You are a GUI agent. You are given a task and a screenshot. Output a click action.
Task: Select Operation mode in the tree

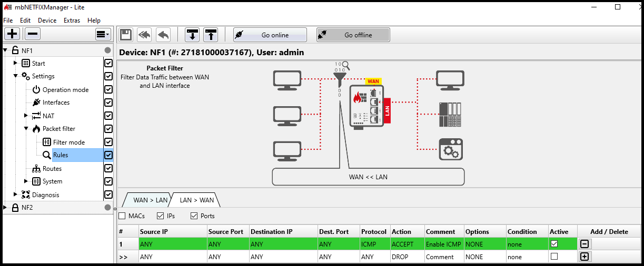[65, 90]
